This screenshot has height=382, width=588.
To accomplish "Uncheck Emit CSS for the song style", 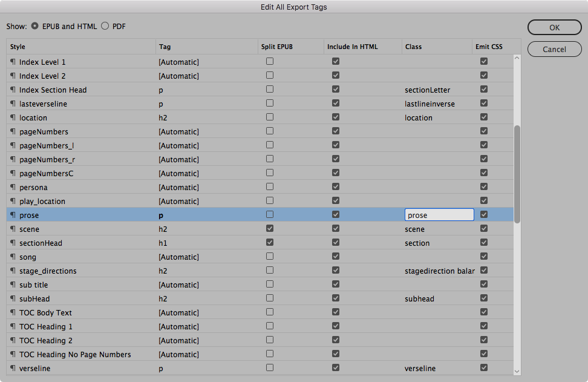I will coord(484,256).
